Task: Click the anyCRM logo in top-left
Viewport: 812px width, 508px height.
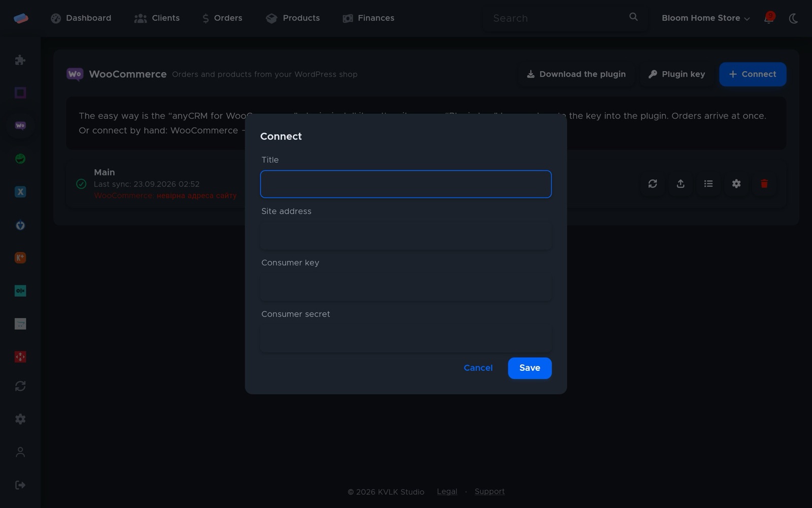Action: coord(21,18)
